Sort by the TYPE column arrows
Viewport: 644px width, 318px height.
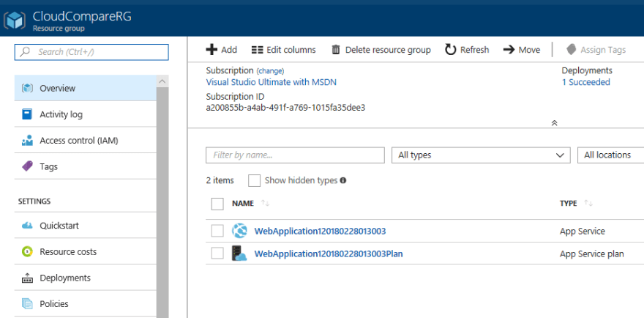pos(588,203)
